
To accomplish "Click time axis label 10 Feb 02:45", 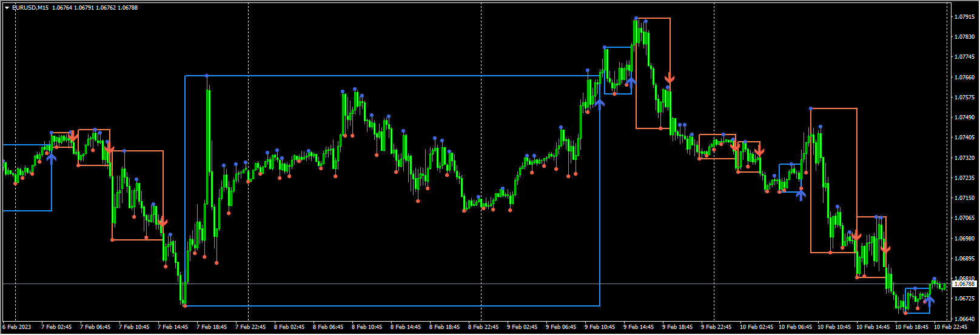I will [x=756, y=327].
